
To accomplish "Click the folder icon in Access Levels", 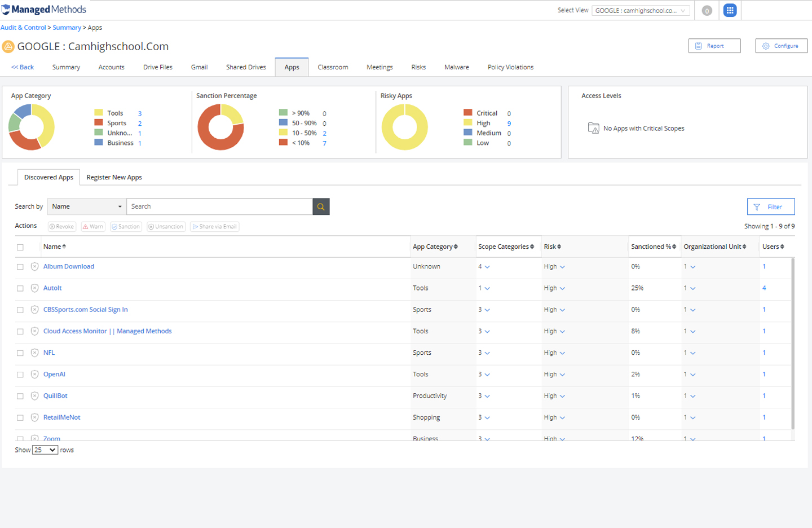I will 593,128.
